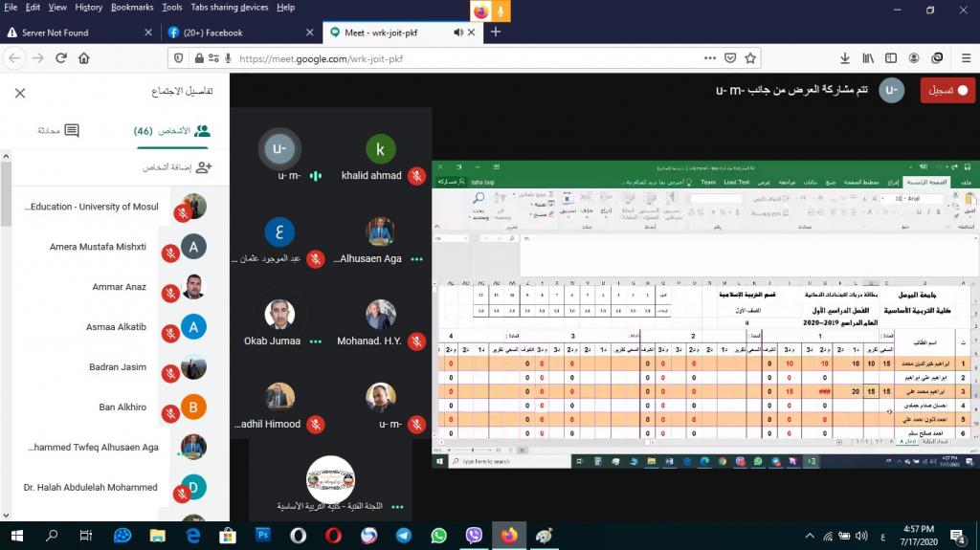
Task: Mute tab audio on Meet tab
Action: [458, 33]
